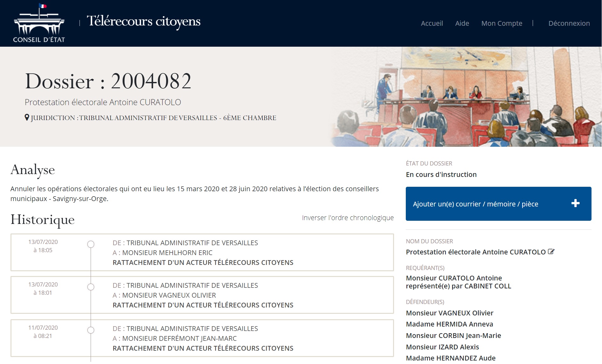
Task: Select the 11/07/2020 08:21 timeline marker
Action: click(x=91, y=330)
